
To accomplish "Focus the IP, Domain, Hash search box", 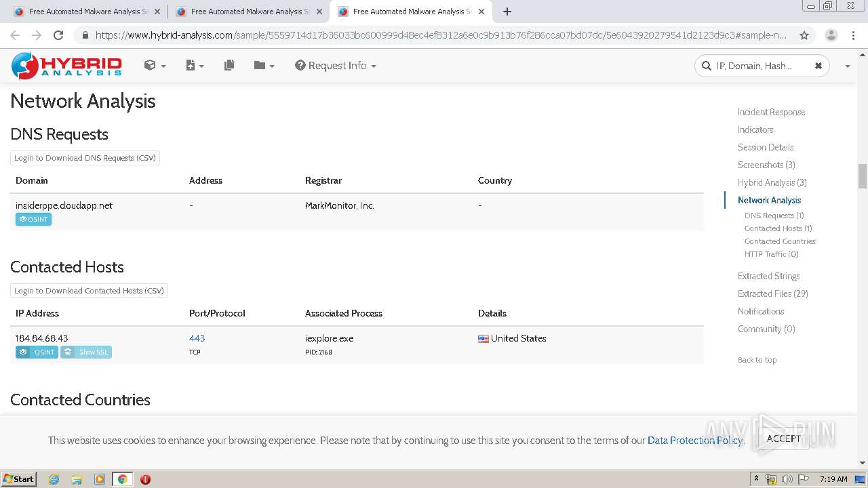I will tap(754, 66).
